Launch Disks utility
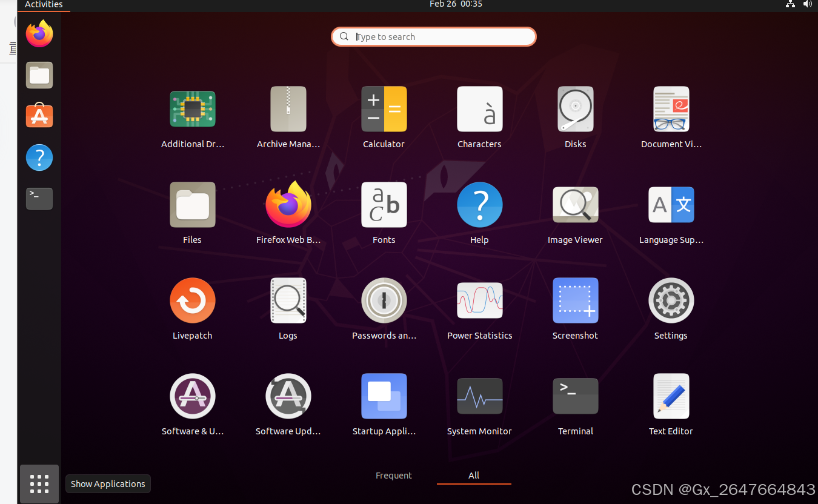This screenshot has height=504, width=818. click(x=575, y=109)
